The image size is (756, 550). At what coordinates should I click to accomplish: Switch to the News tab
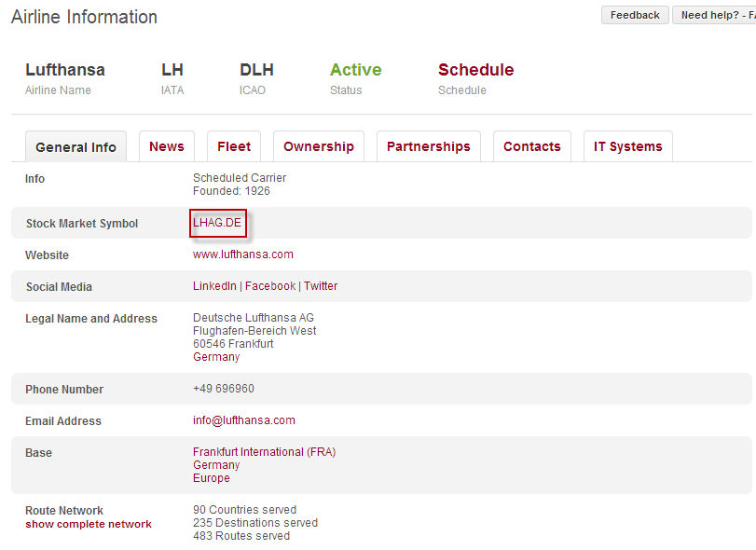(x=167, y=146)
